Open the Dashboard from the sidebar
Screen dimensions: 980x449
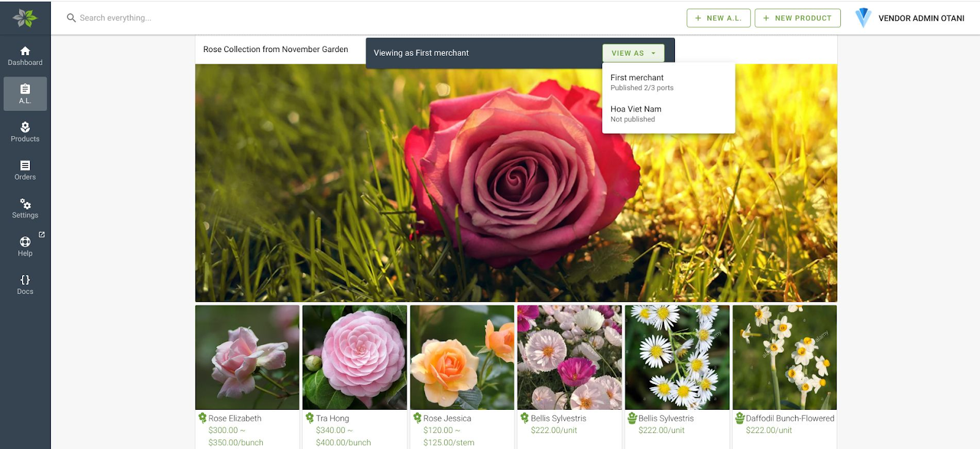coord(25,56)
